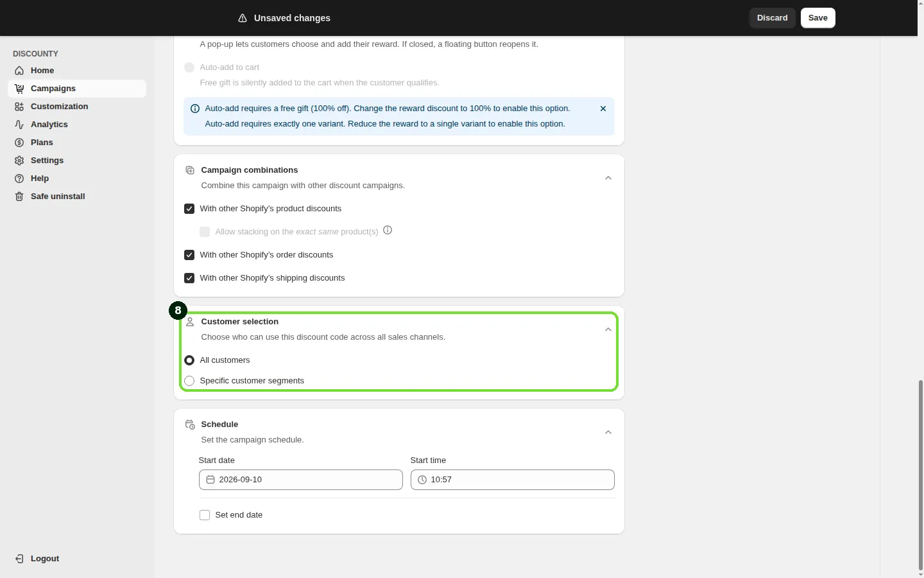
Task: Enable the Set end date checkbox
Action: [x=205, y=515]
